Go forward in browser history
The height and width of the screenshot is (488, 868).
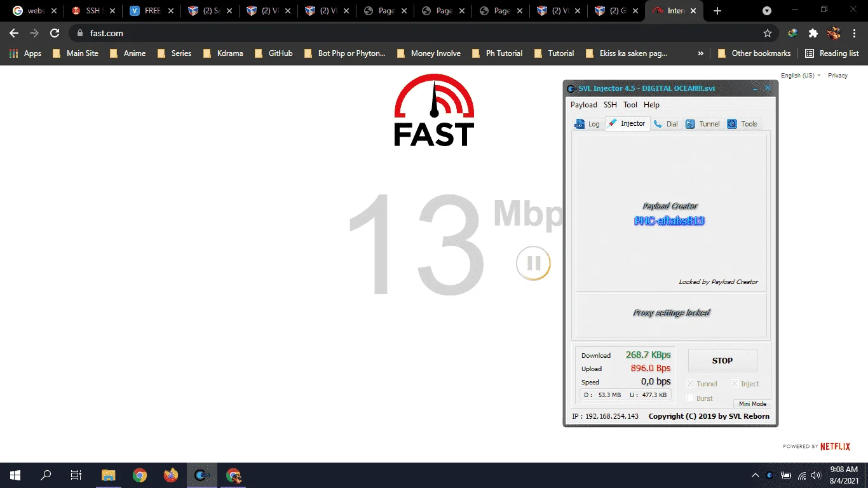(x=34, y=33)
